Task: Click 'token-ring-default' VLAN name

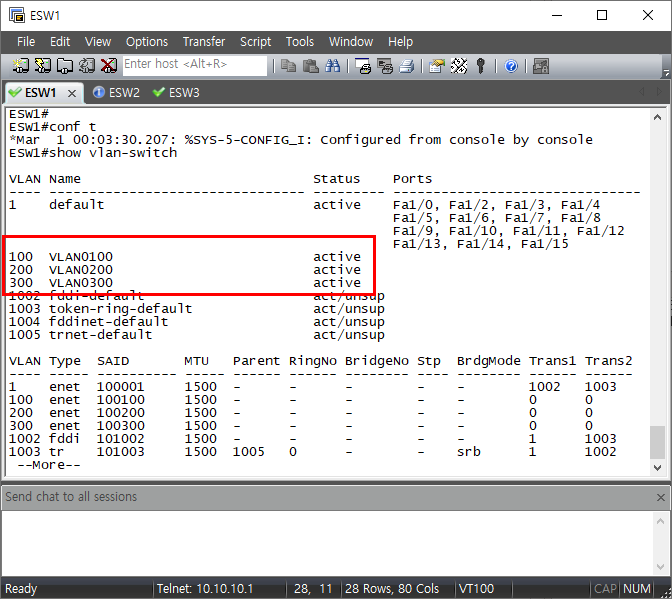Action: (x=120, y=309)
